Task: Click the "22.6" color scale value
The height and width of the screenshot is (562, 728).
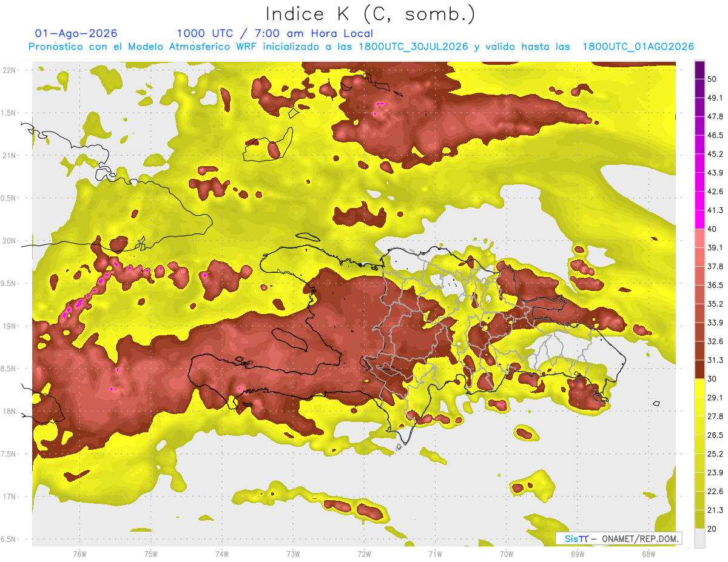Action: (715, 491)
